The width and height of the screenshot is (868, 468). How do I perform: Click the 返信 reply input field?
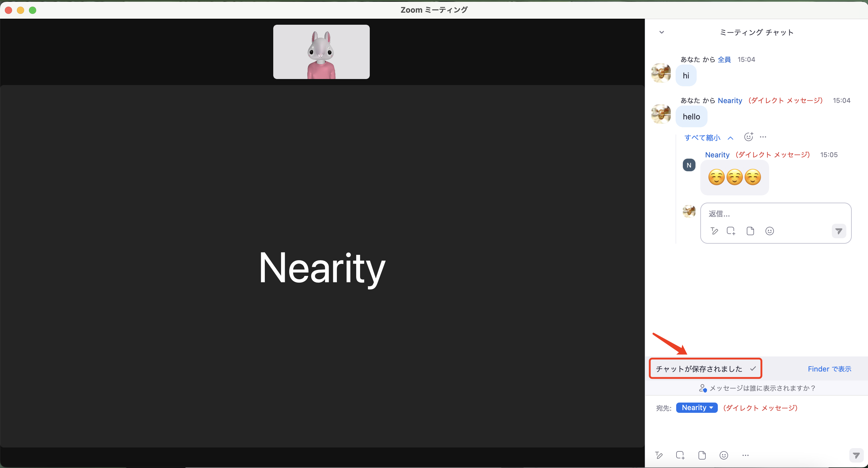[775, 214]
